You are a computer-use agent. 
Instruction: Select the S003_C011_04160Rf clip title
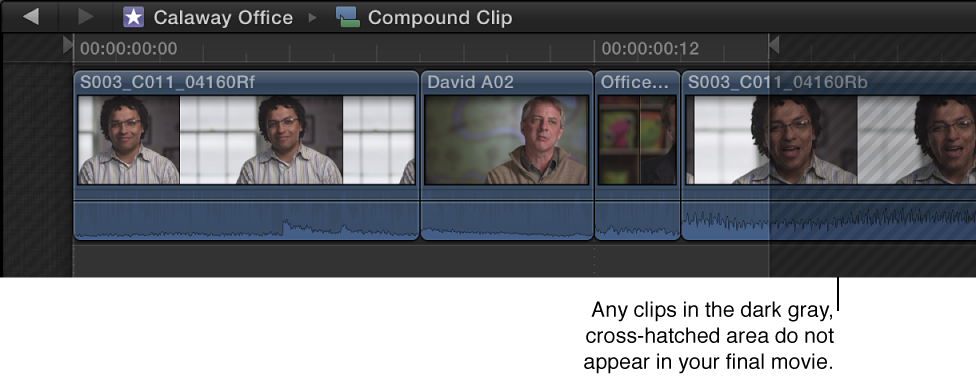coord(167,83)
